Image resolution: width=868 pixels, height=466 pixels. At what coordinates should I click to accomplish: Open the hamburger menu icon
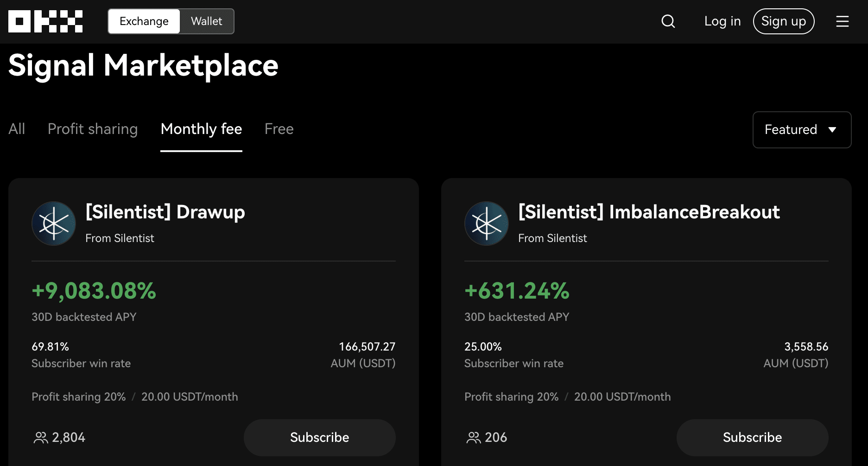[842, 21]
